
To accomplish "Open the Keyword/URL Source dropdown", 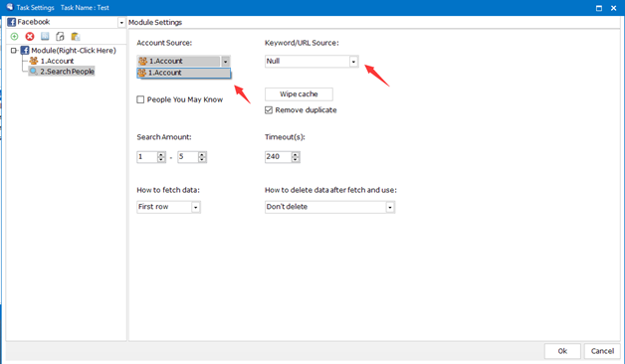I will pyautogui.click(x=353, y=62).
